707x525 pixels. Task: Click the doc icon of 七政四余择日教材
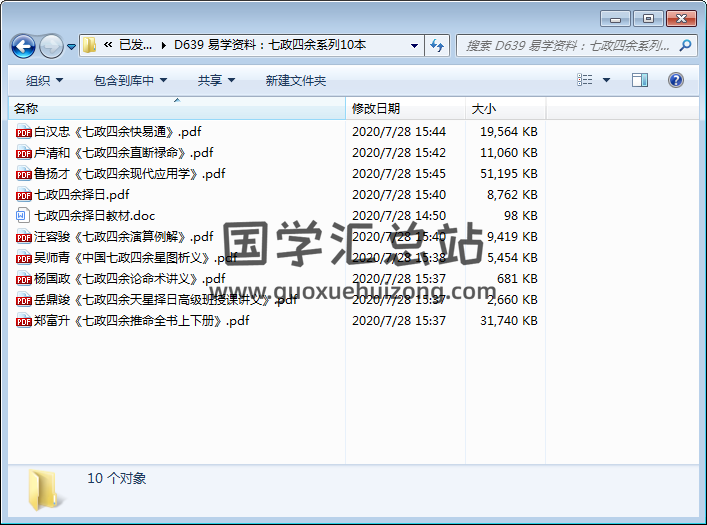[24, 215]
